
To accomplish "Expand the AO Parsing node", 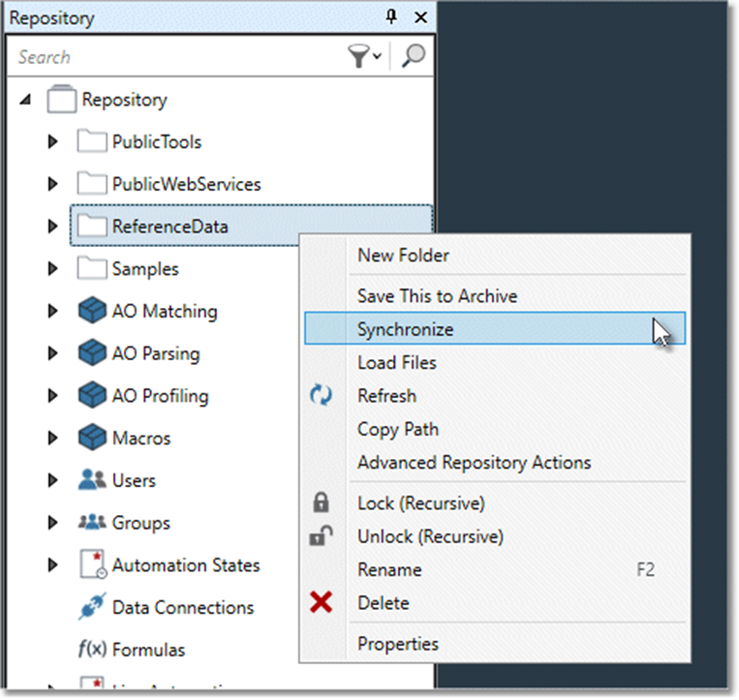I will (52, 354).
